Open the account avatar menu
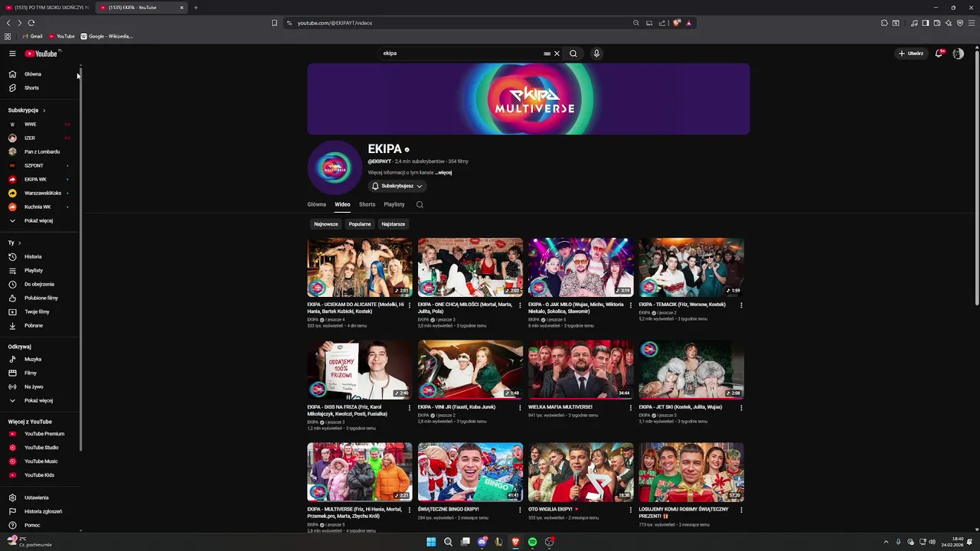 958,54
